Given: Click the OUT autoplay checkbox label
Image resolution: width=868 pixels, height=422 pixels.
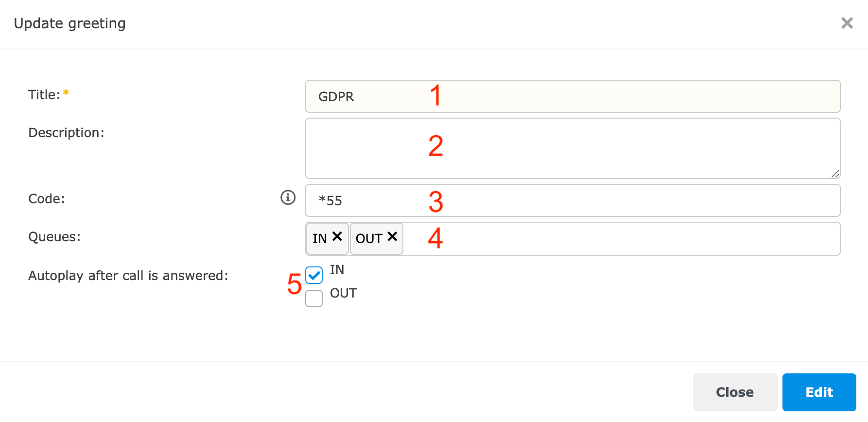Looking at the screenshot, I should 343,293.
